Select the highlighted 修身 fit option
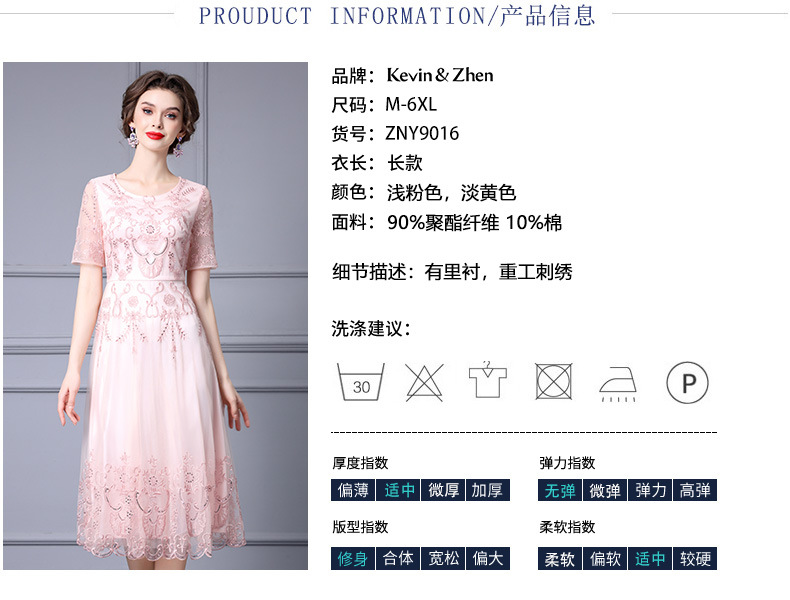Viewport: 790px width, 600px height. (353, 558)
